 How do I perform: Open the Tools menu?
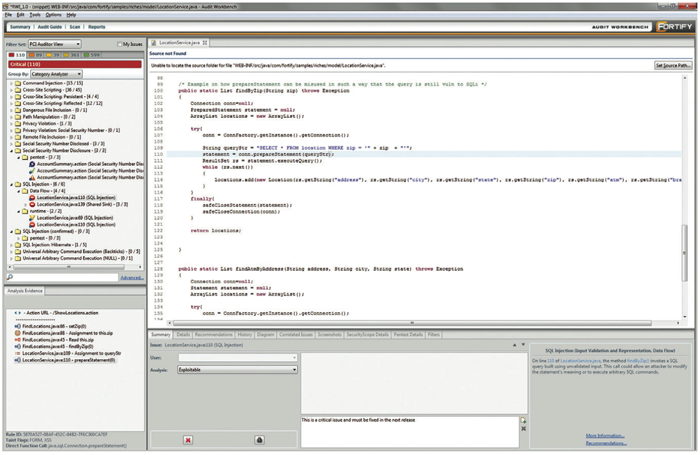tap(35, 15)
